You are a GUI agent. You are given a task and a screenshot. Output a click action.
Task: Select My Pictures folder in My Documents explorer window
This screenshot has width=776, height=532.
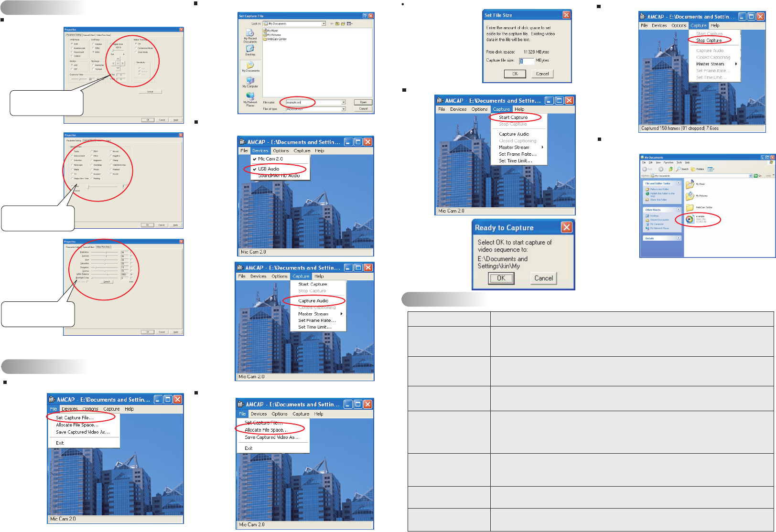[697, 196]
